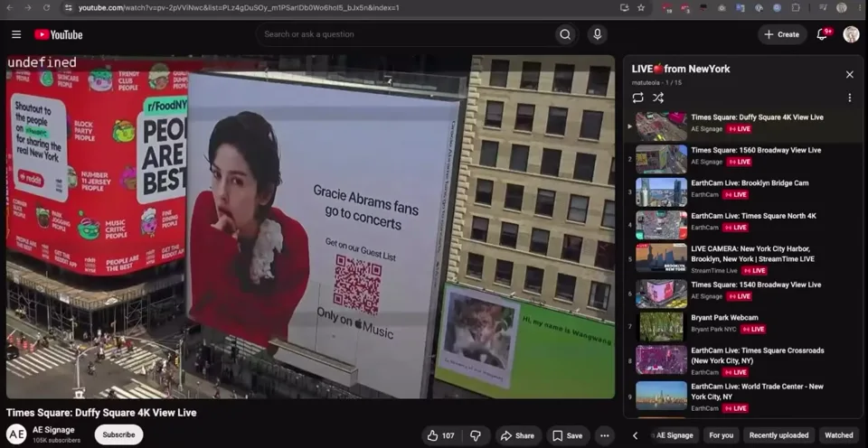Click the install app icon in address bar
The width and height of the screenshot is (868, 448).
[x=625, y=8]
